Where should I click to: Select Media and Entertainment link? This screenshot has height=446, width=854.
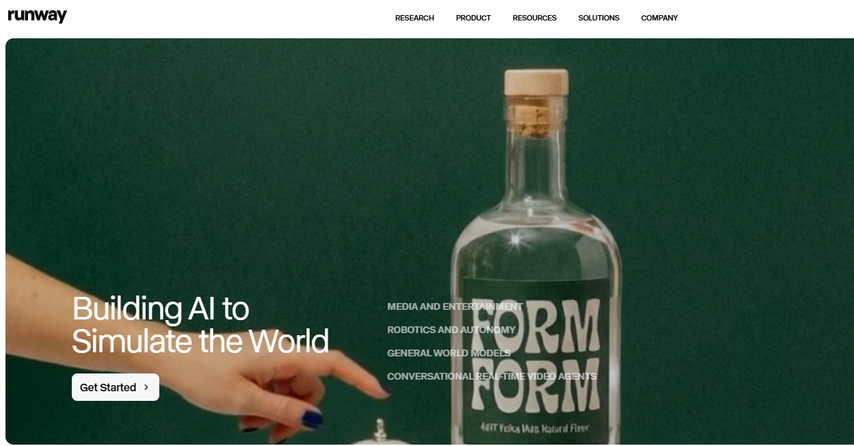pos(455,307)
